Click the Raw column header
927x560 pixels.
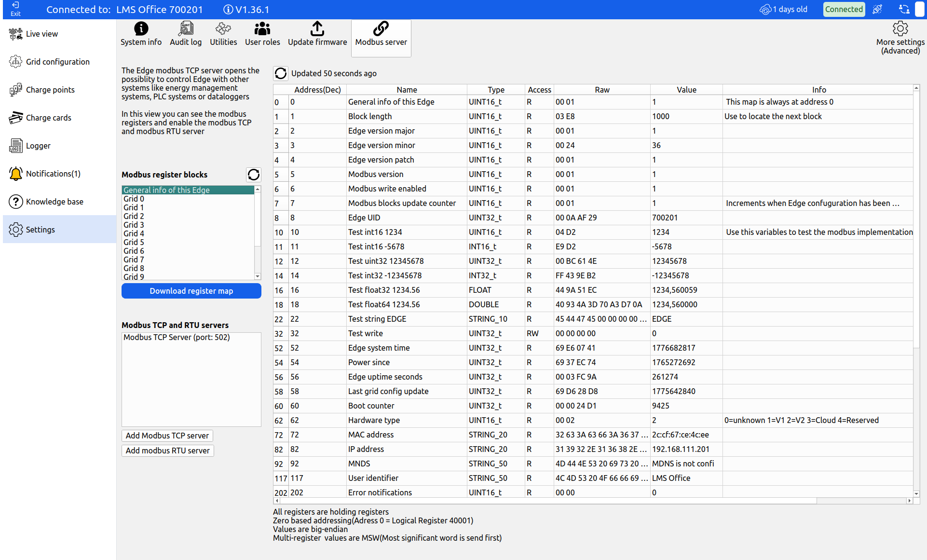(x=602, y=90)
